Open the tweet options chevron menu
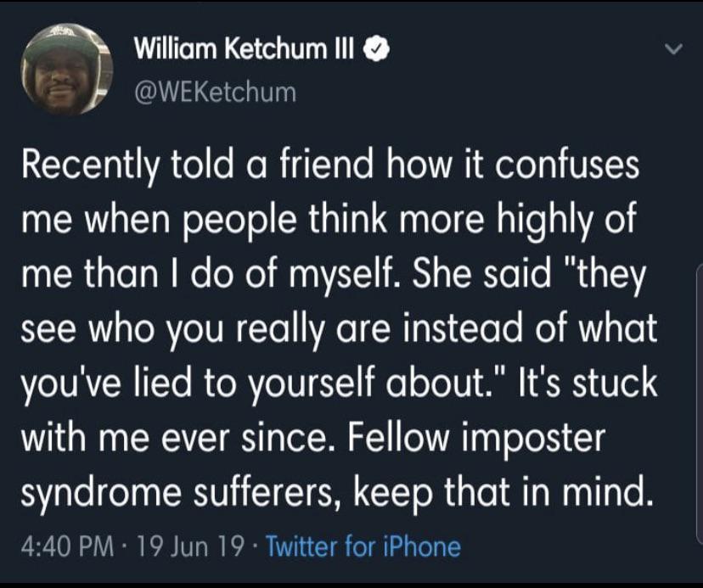Image resolution: width=703 pixels, height=588 pixels. (x=673, y=51)
